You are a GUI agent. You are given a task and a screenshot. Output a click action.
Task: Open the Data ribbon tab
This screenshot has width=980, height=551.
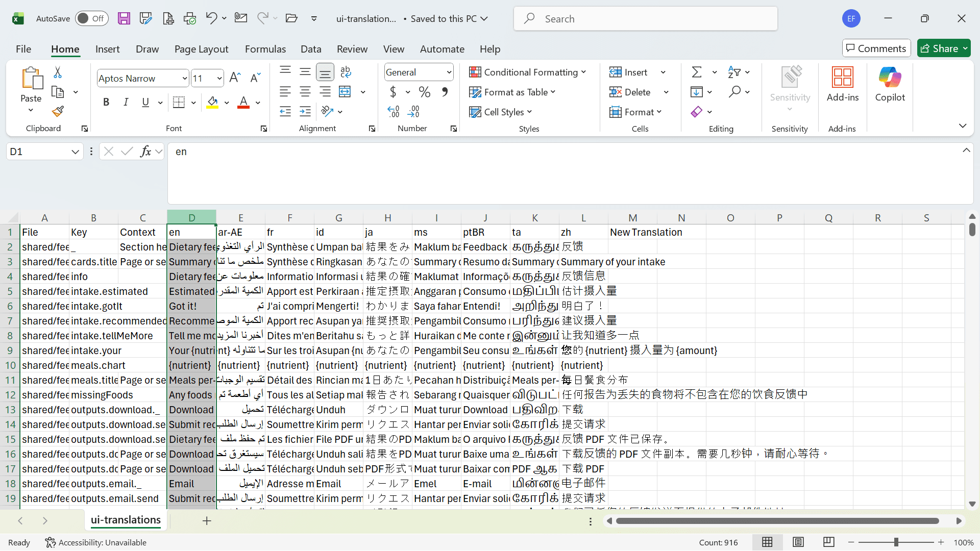point(311,49)
